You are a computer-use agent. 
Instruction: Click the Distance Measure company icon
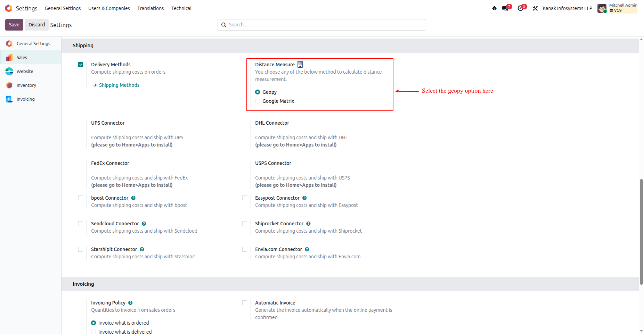click(x=300, y=65)
